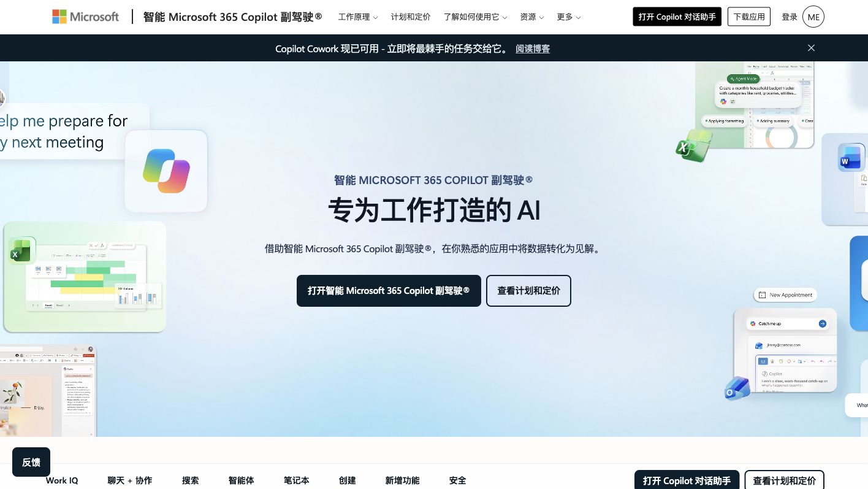
Task: Click the PowerPoint slide preview card
Action: pyautogui.click(x=48, y=390)
